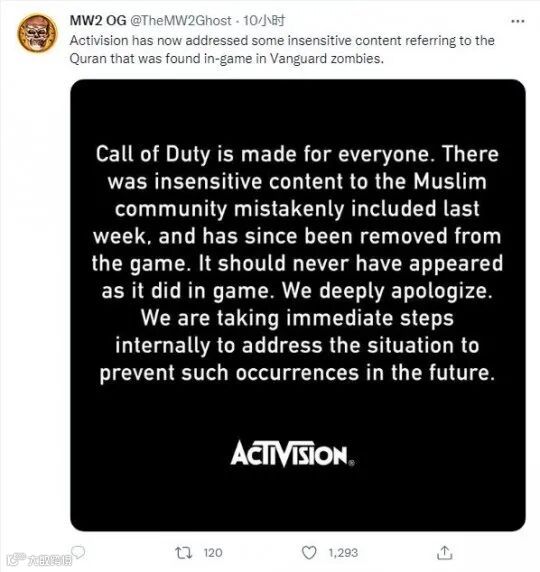This screenshot has width=540, height=572.
Task: Click the tweet line starting with Quran
Action: click(227, 58)
